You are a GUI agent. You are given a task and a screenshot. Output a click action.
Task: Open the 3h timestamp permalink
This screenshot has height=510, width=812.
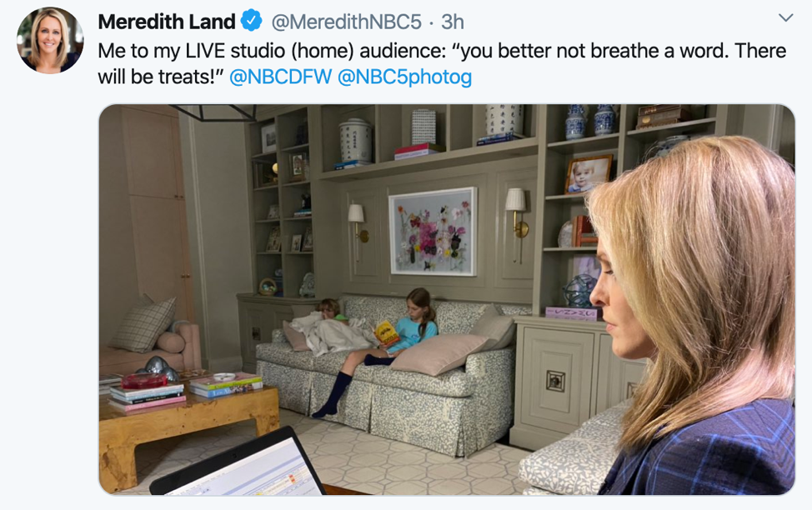452,22
